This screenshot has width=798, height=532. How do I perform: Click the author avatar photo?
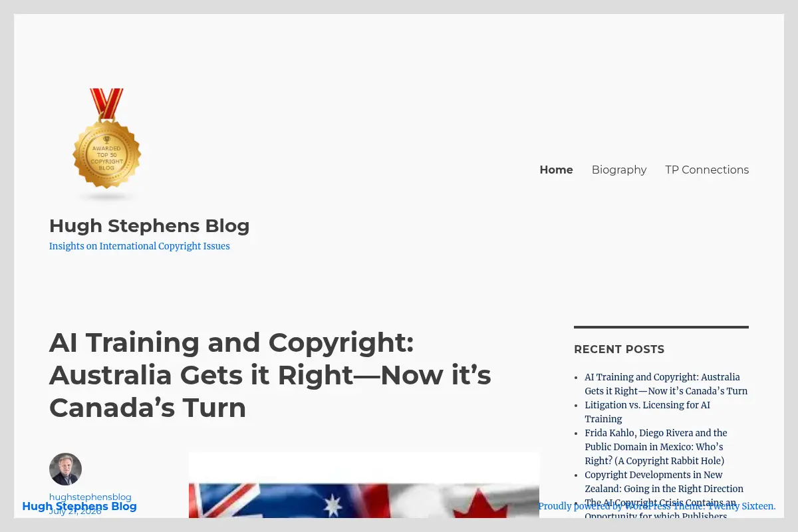click(65, 469)
